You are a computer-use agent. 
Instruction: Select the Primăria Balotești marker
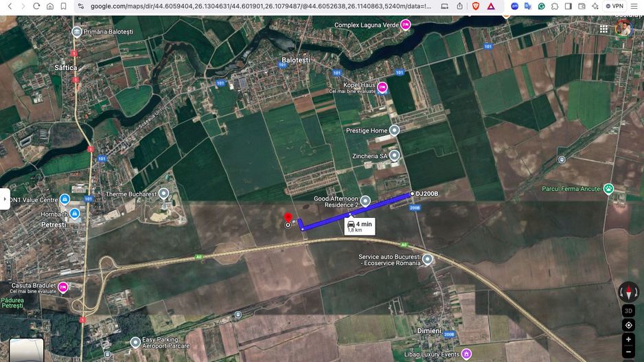(x=76, y=32)
